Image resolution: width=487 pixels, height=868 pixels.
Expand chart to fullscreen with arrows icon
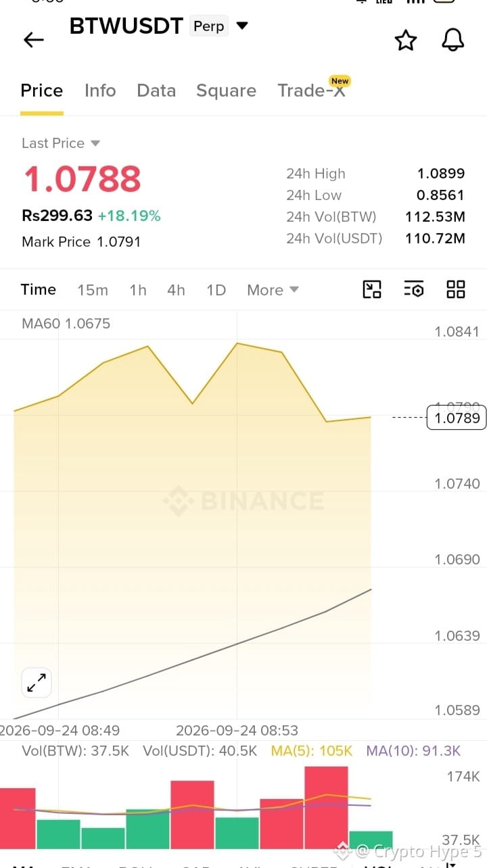click(x=37, y=683)
